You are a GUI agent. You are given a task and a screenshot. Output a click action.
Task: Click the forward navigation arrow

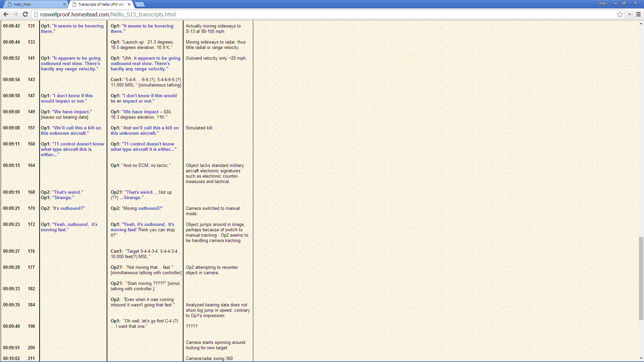pos(15,14)
